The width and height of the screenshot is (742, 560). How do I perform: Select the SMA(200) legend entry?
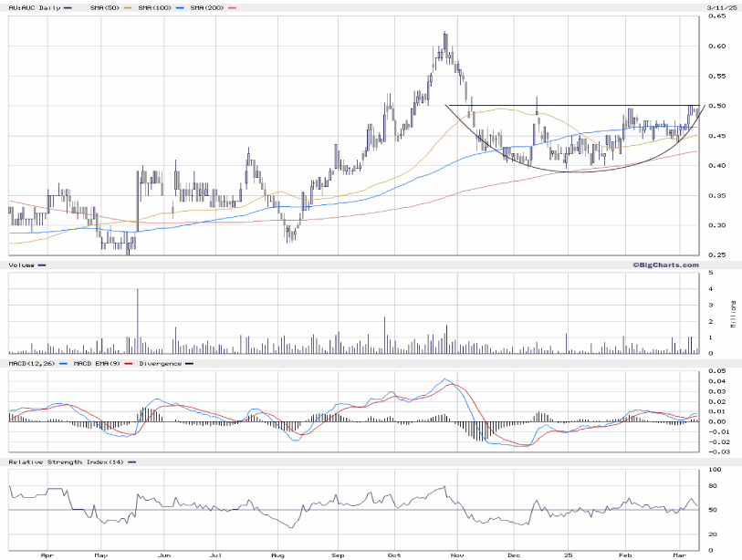click(208, 7)
